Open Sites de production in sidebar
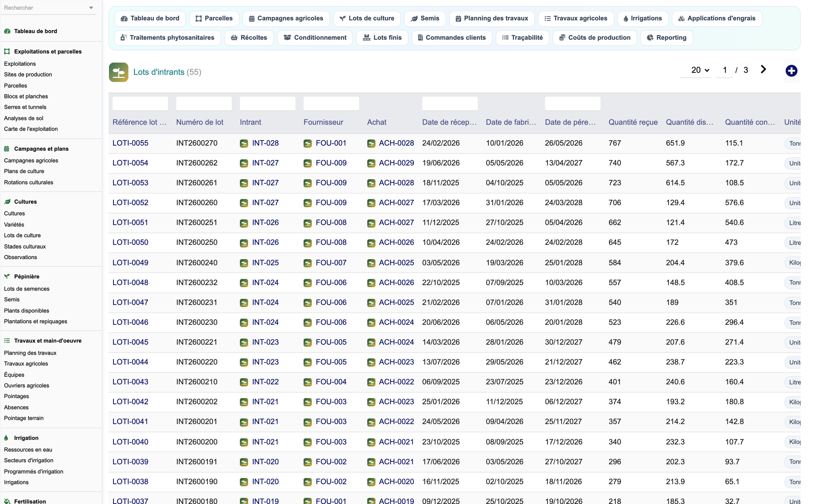 (x=28, y=75)
